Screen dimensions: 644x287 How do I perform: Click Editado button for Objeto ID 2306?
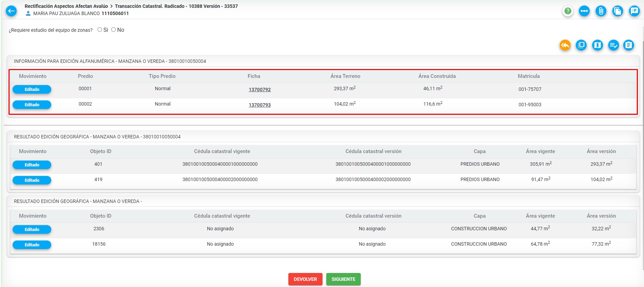pos(32,229)
